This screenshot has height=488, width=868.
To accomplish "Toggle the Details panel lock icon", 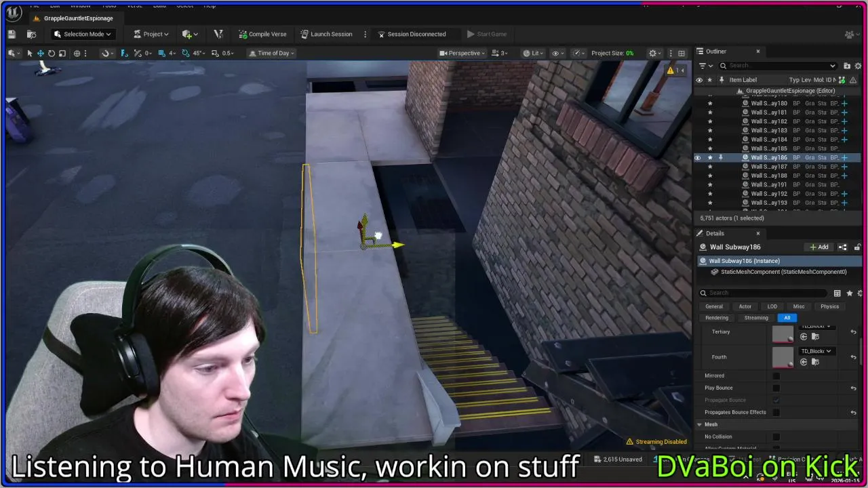I will tap(857, 247).
